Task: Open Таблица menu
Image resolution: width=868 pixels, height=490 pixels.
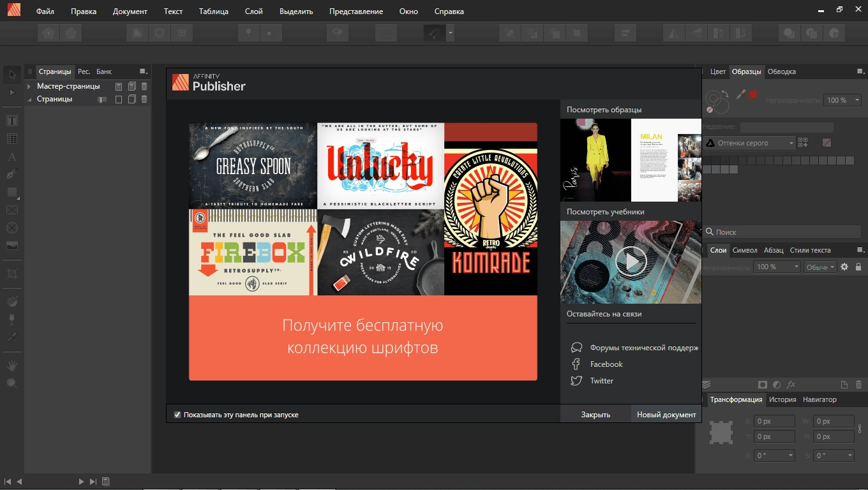Action: [x=214, y=11]
